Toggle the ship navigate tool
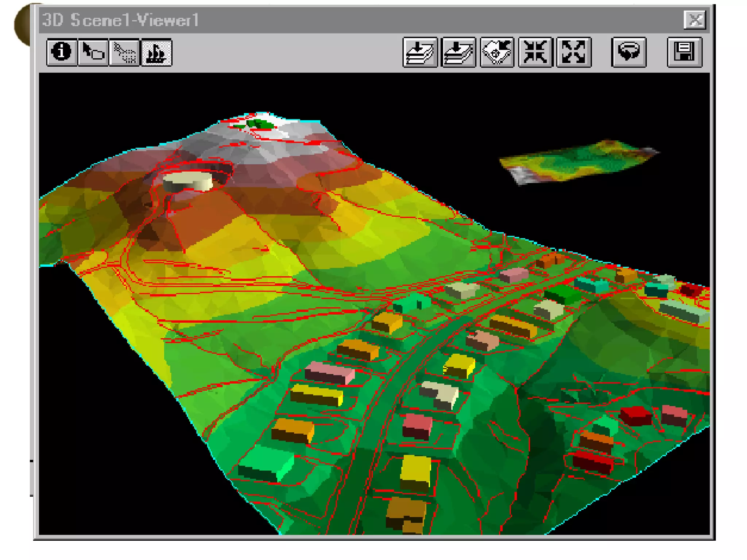The image size is (747, 560). coord(156,52)
